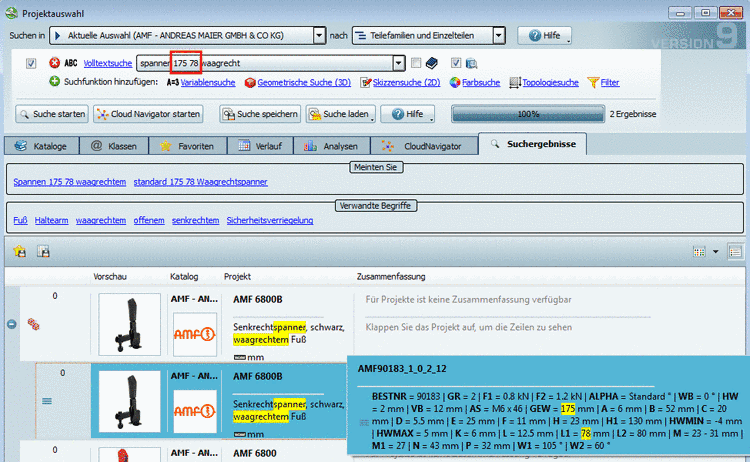Click the Hilfe button beside Suche laden

[408, 114]
